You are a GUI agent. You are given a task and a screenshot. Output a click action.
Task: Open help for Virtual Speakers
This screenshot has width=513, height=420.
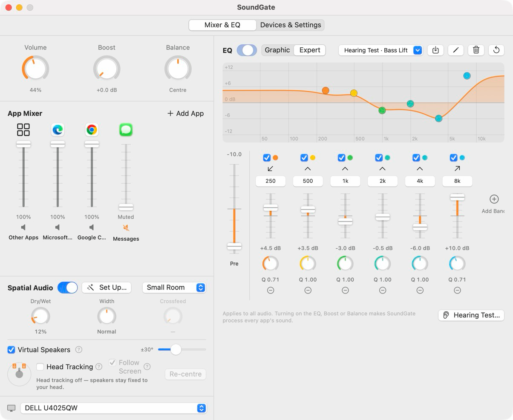pyautogui.click(x=79, y=349)
